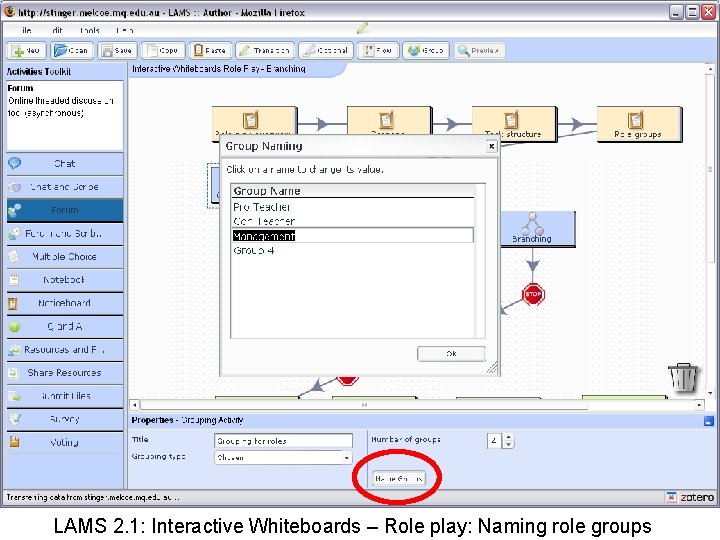Select the Q and A activity
This screenshot has height=540, width=720.
65,326
